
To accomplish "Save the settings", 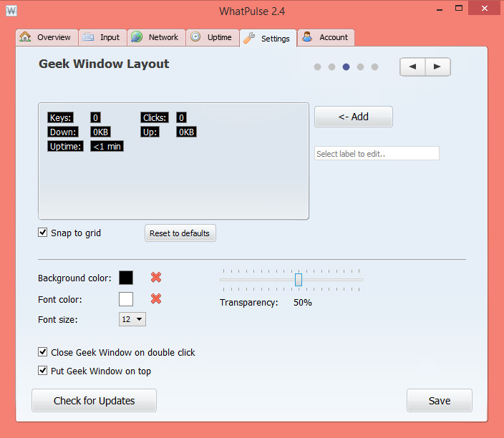I will click(440, 400).
